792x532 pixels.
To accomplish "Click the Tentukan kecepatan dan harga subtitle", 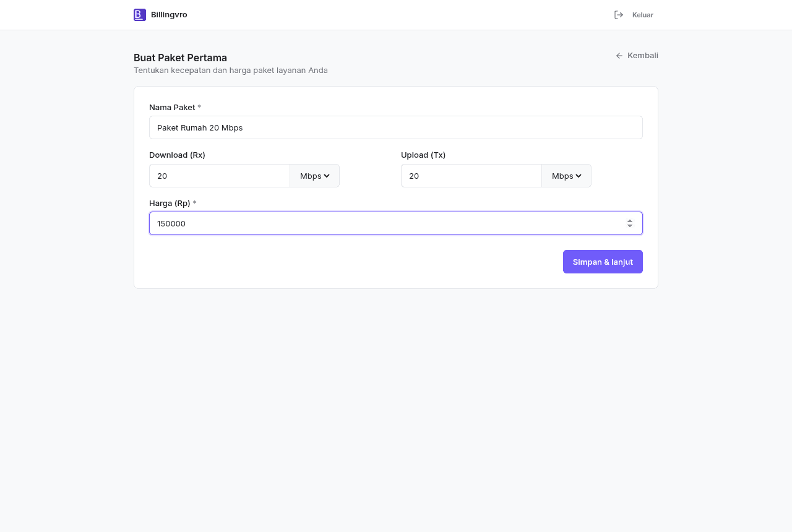I will tap(231, 71).
